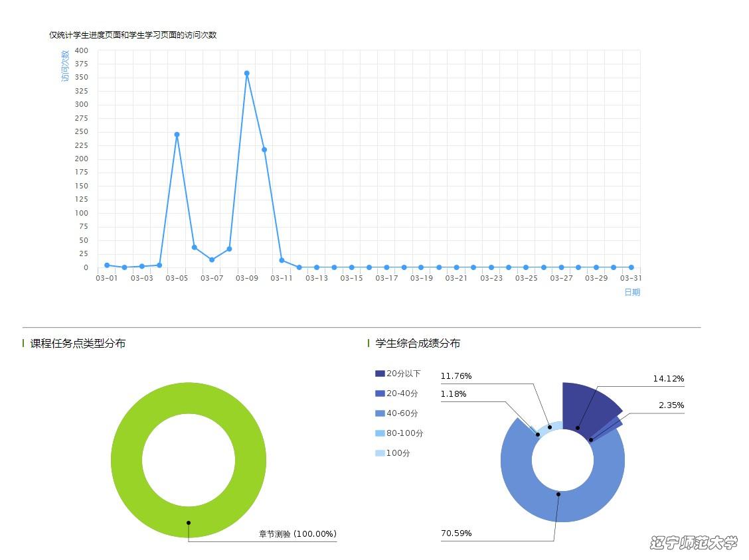Click the 03-06 data point on the line

(x=195, y=247)
